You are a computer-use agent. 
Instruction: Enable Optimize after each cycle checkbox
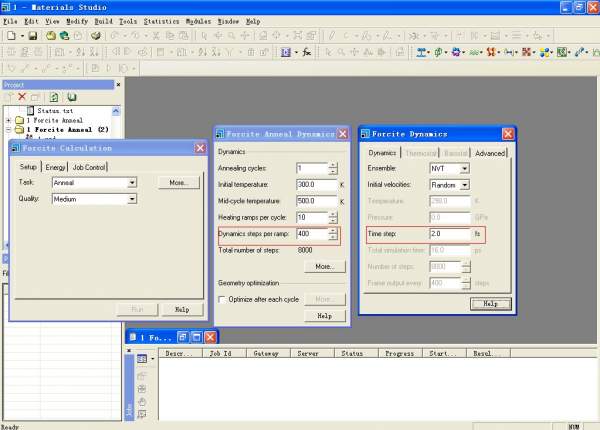tap(222, 299)
